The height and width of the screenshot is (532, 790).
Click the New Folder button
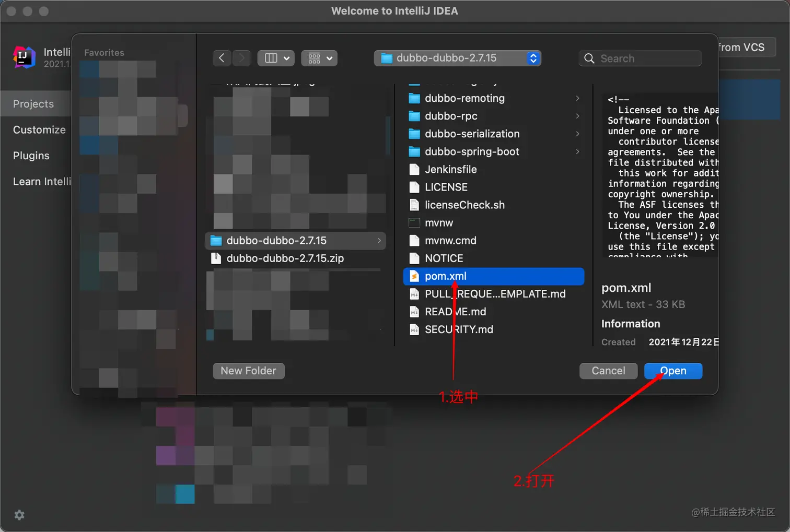(x=249, y=371)
